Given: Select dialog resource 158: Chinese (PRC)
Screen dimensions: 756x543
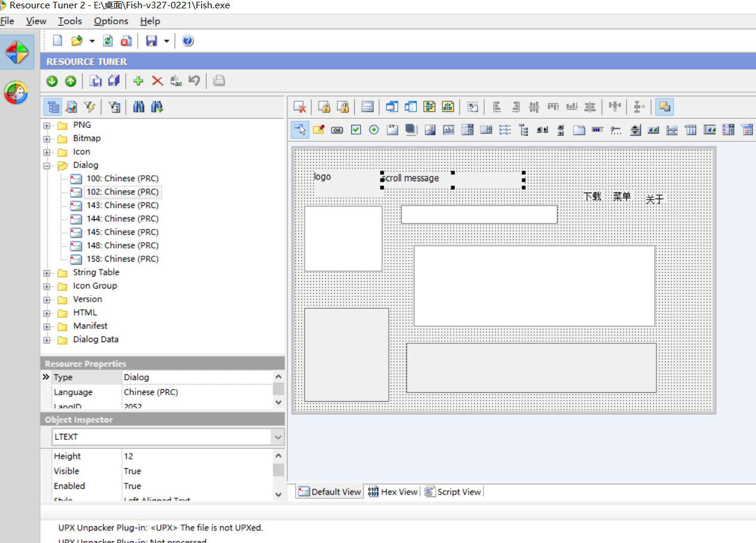Looking at the screenshot, I should pyautogui.click(x=122, y=259).
